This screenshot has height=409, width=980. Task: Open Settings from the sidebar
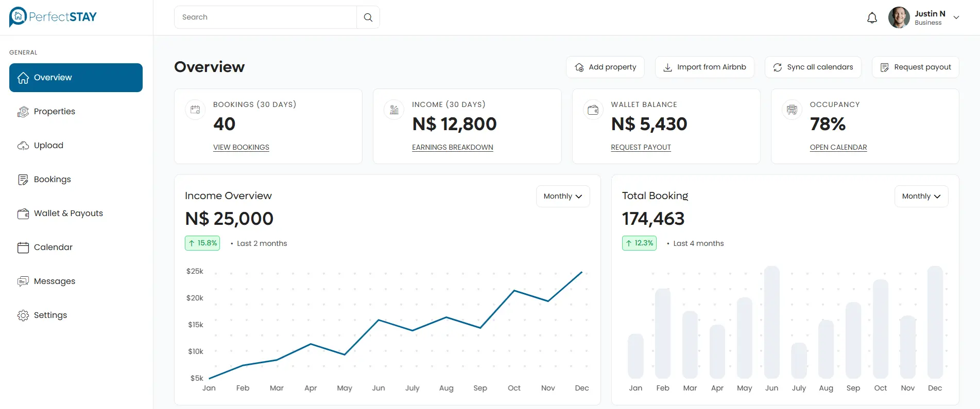pos(50,315)
